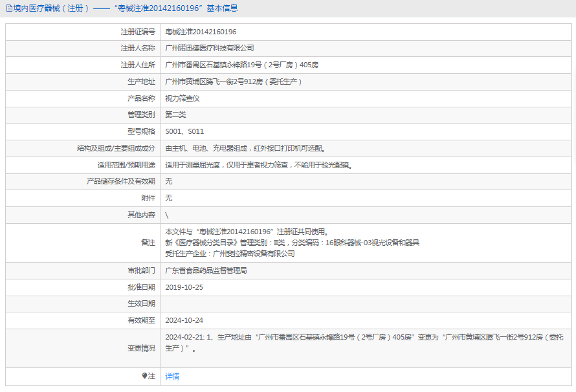Select approval department 广东省食品药品监督管理局
Viewport: 576px width, 392px height.
[206, 270]
